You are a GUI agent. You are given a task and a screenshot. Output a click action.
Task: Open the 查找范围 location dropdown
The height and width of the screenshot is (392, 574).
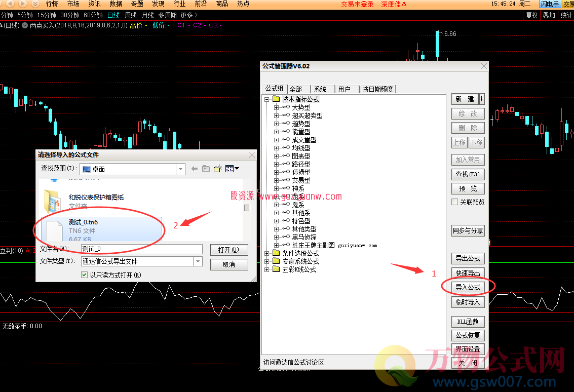pyautogui.click(x=180, y=169)
